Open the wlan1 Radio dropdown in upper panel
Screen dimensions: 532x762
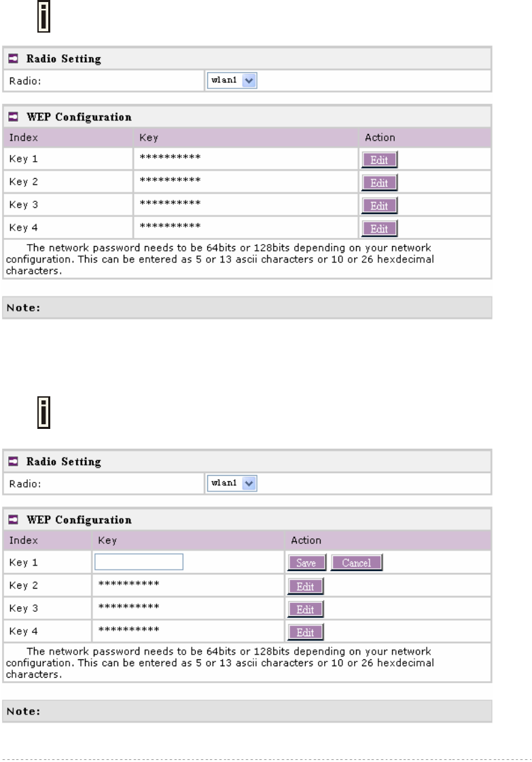tap(232, 81)
